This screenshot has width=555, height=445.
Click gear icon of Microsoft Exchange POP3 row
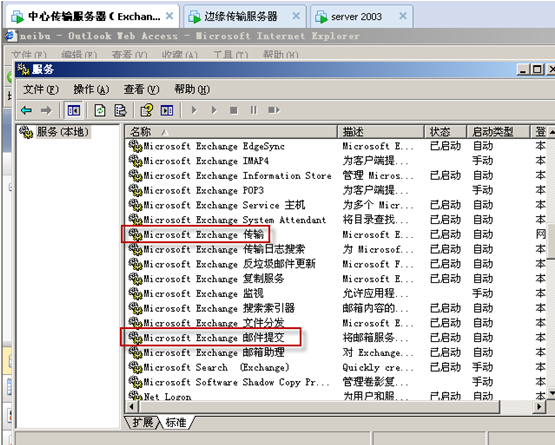coord(135,190)
